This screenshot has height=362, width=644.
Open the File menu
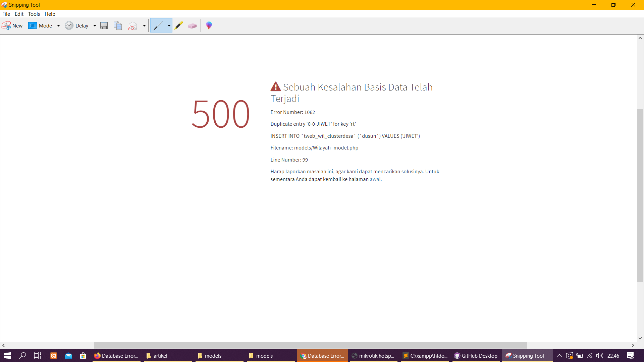[6, 14]
